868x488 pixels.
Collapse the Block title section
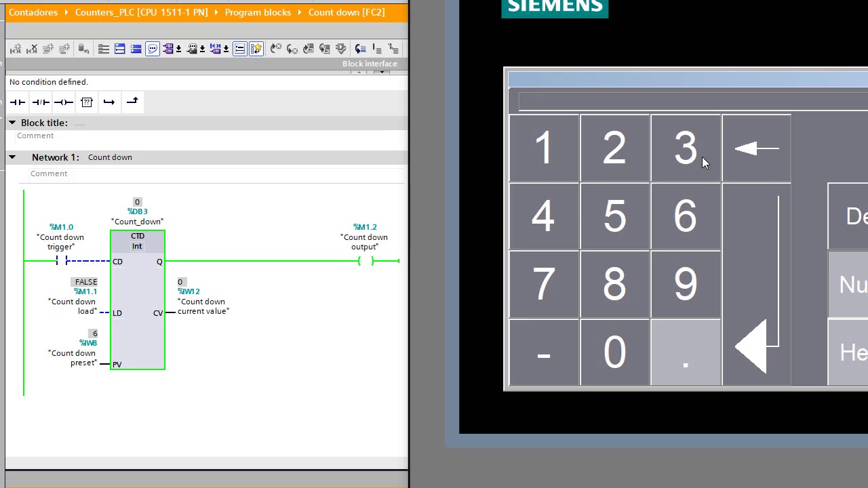(x=12, y=123)
